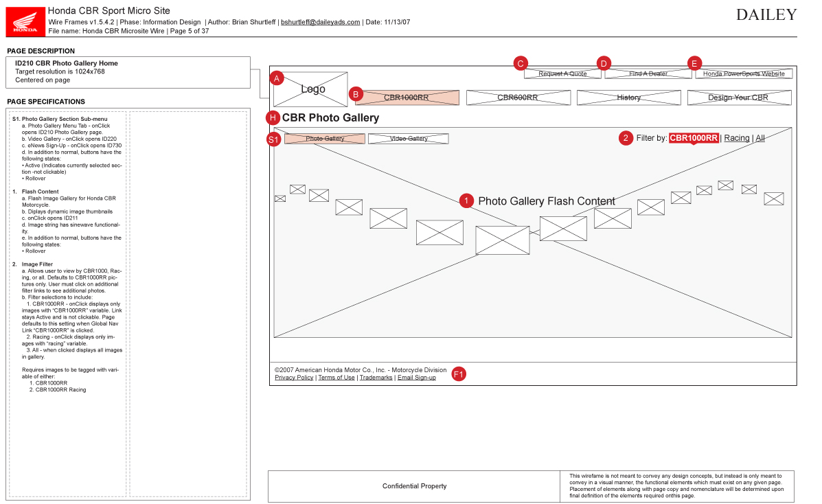Viewport: 822px width, 504px height.
Task: Open the CBR600RR navigation tab
Action: [x=518, y=98]
